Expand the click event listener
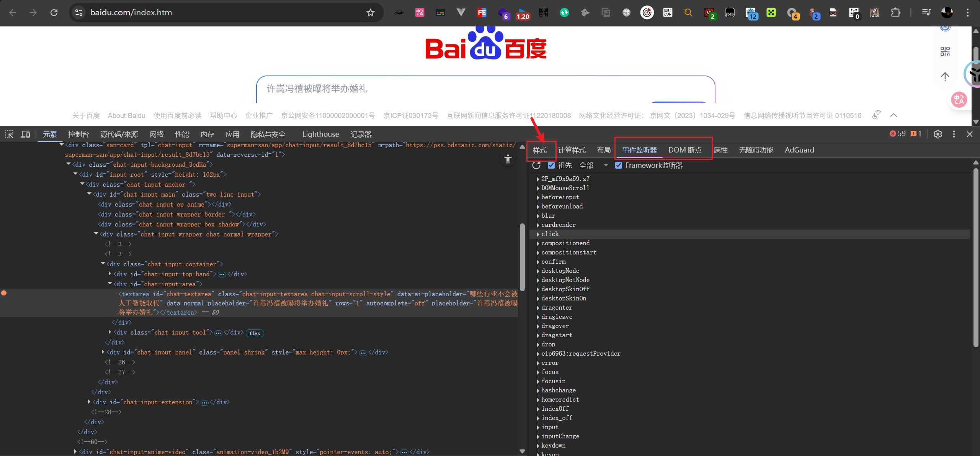 (x=538, y=234)
